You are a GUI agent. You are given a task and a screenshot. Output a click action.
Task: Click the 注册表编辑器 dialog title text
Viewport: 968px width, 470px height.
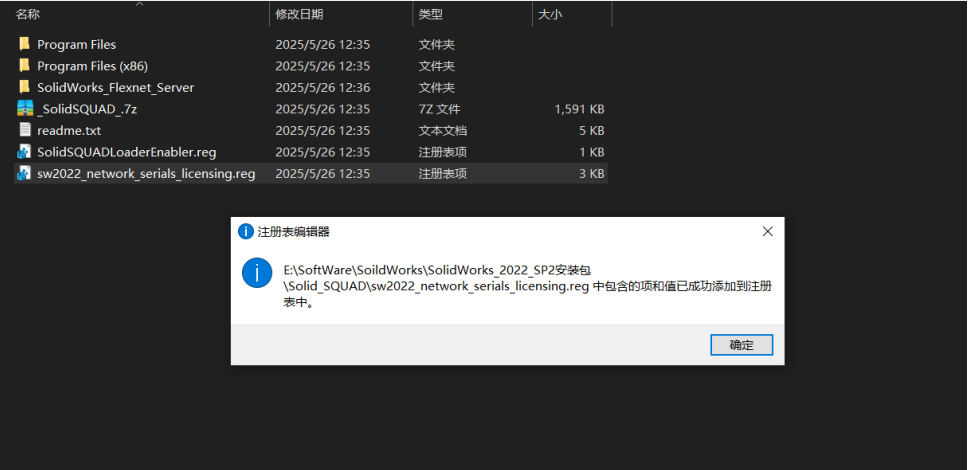[293, 232]
